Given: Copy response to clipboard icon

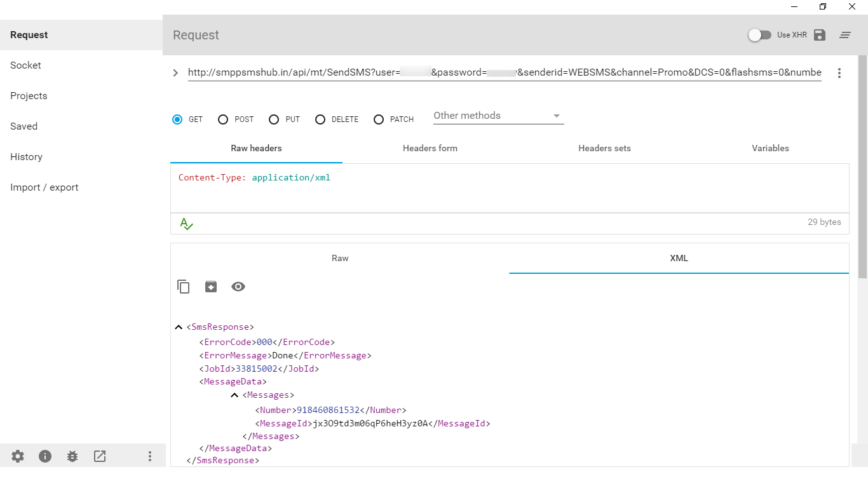Looking at the screenshot, I should pos(184,287).
